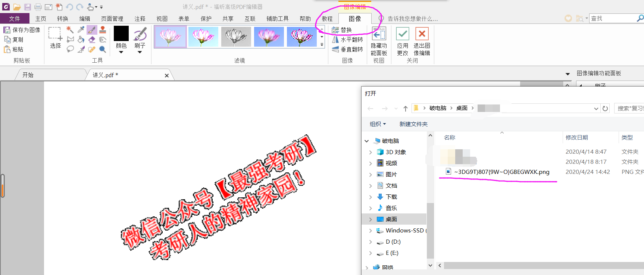Viewport: 644px width, 275px height.
Task: Select 桌面 in the address breadcrumb
Action: (x=462, y=108)
